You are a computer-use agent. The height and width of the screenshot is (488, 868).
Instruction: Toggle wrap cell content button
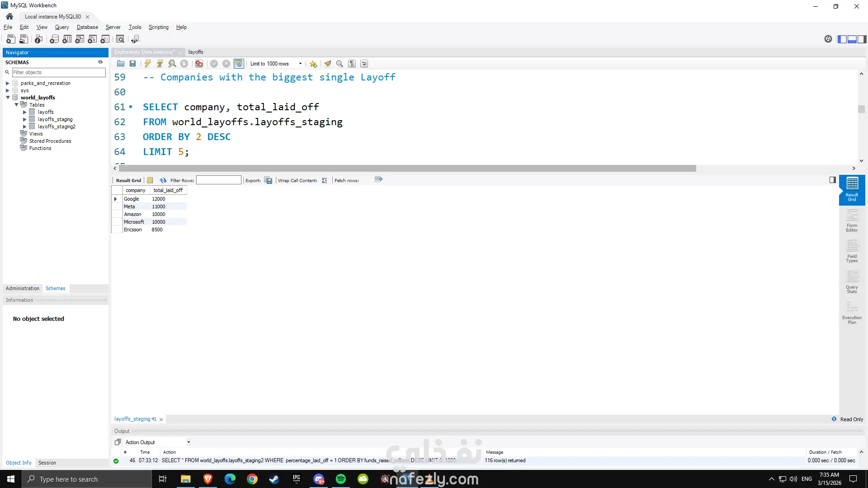click(324, 180)
